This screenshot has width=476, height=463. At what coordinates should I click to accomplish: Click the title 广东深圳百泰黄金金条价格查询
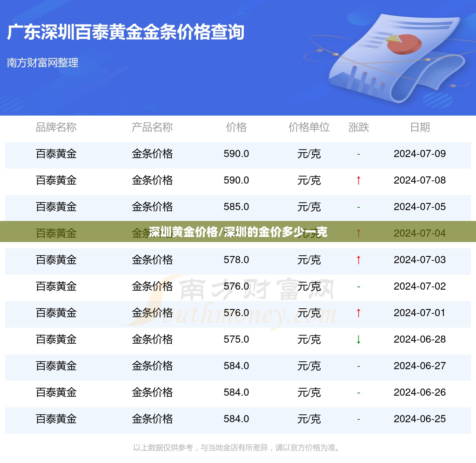point(125,32)
